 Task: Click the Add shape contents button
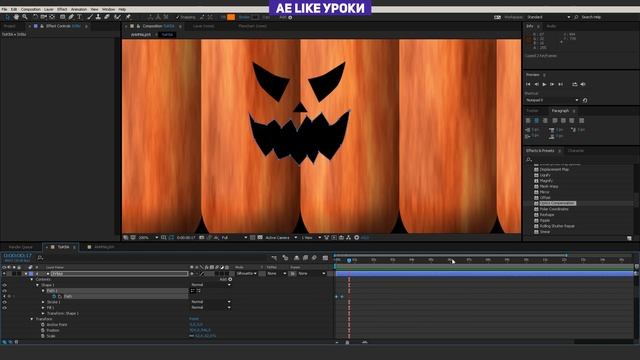[230, 279]
